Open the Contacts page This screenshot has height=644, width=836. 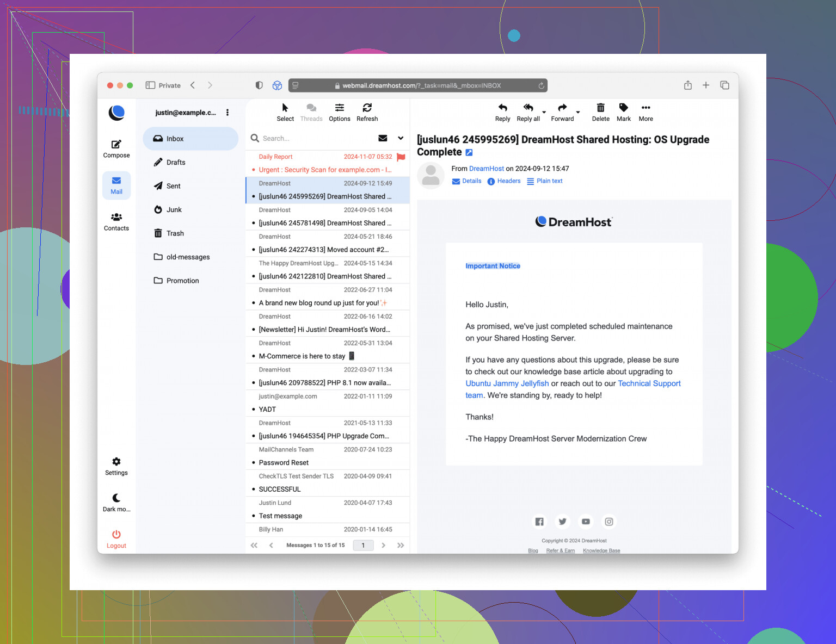coord(116,222)
